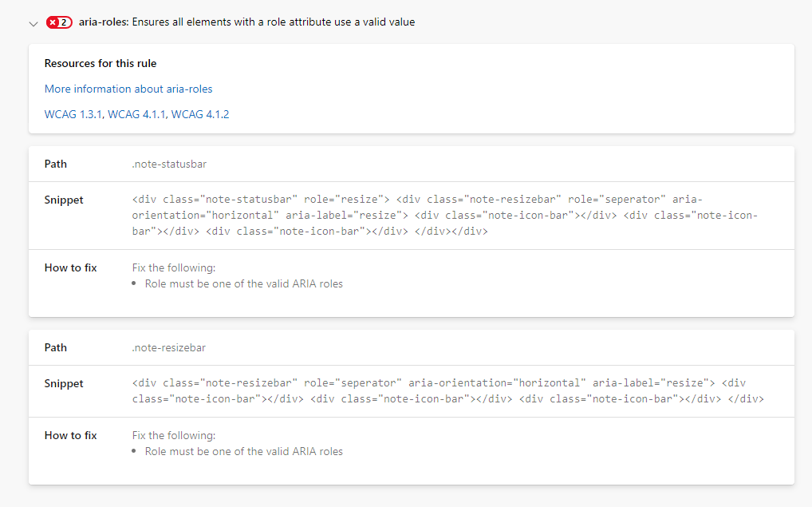The width and height of the screenshot is (812, 507).
Task: Open the WCAG 1.3.1 link
Action: (x=73, y=113)
